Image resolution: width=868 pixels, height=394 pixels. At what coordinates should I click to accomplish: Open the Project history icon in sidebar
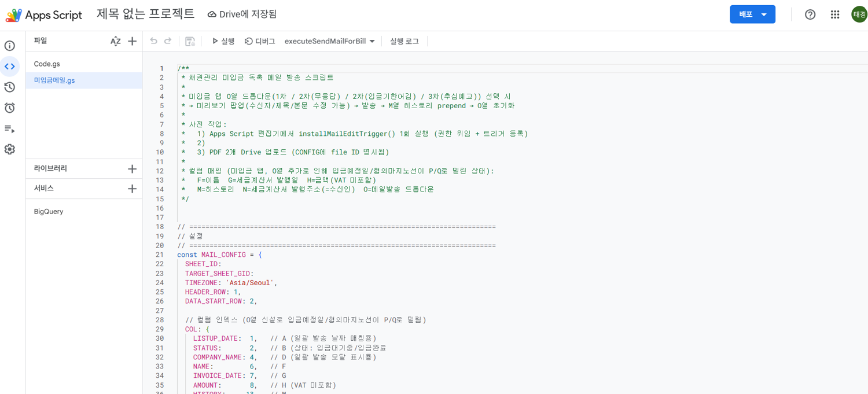(x=10, y=87)
